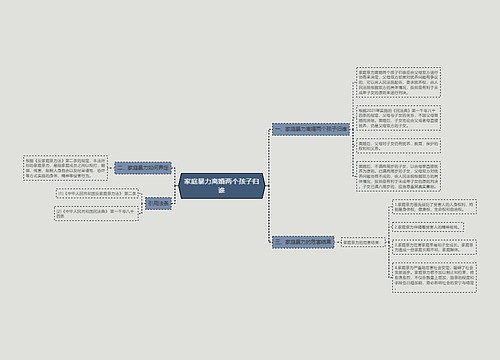Select item 3.家庭暴力危害家庭幸福
500x360 pixels.
(x=434, y=247)
